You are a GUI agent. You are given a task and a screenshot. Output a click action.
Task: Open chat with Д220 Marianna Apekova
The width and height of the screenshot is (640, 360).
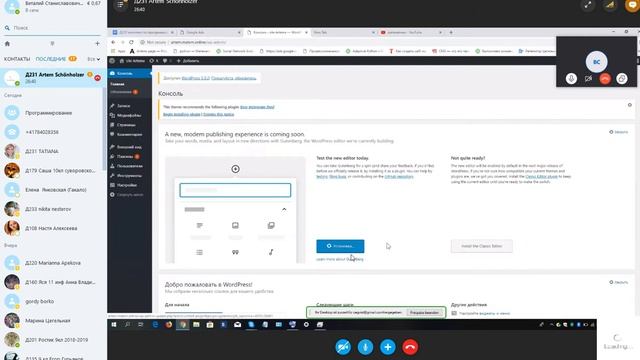pos(53,262)
